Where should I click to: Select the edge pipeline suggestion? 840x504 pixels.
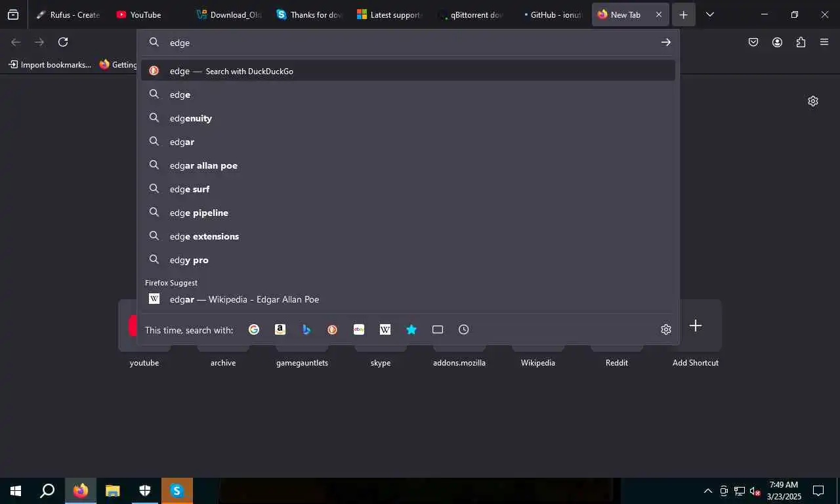click(408, 213)
